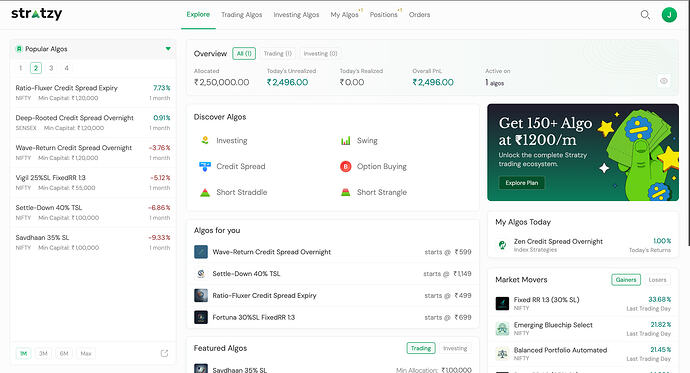The height and width of the screenshot is (373, 690).
Task: Click the Short Straddle triangle icon
Action: (205, 192)
